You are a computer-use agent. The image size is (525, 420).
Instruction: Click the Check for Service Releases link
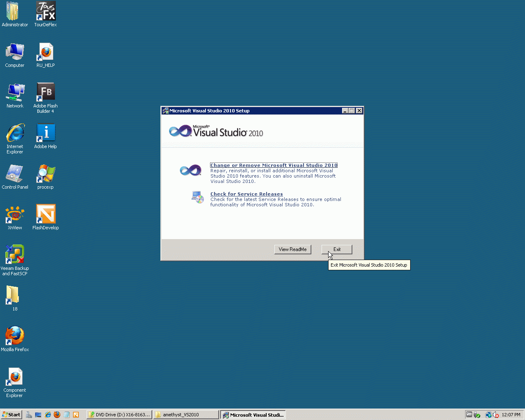(247, 194)
